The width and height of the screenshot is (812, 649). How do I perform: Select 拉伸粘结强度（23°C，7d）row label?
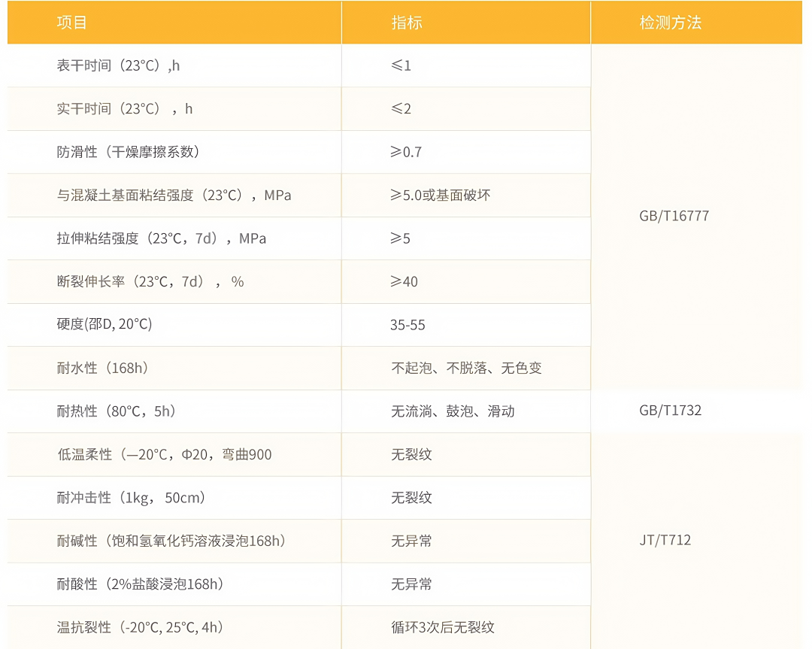[162, 238]
